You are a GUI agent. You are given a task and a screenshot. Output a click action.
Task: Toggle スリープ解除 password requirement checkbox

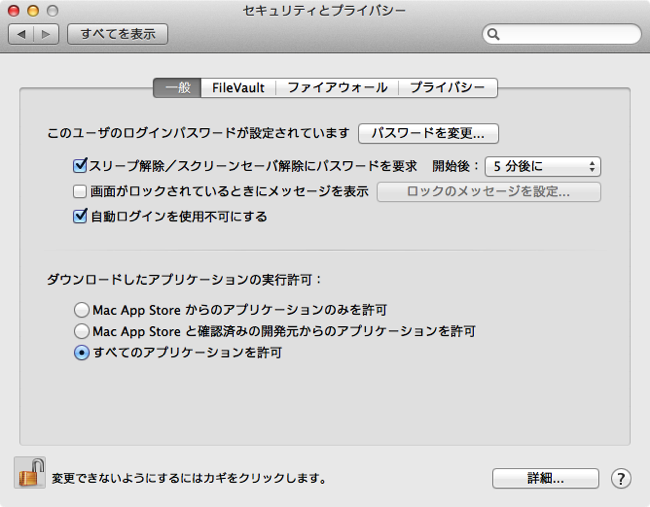80,165
